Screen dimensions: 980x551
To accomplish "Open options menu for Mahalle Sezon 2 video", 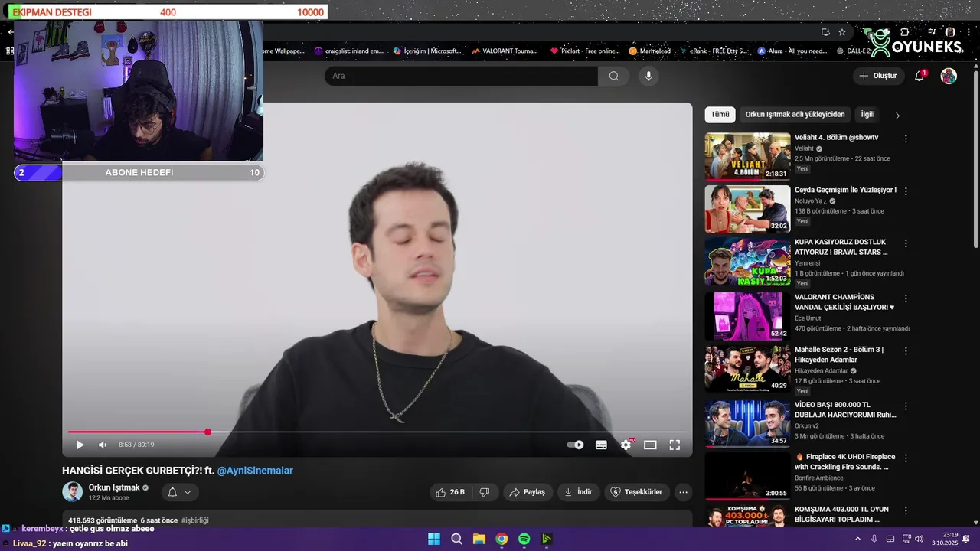I will [906, 351].
